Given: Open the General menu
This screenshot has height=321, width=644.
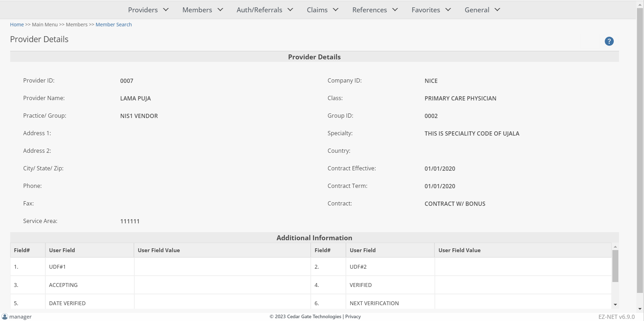Looking at the screenshot, I should 482,10.
